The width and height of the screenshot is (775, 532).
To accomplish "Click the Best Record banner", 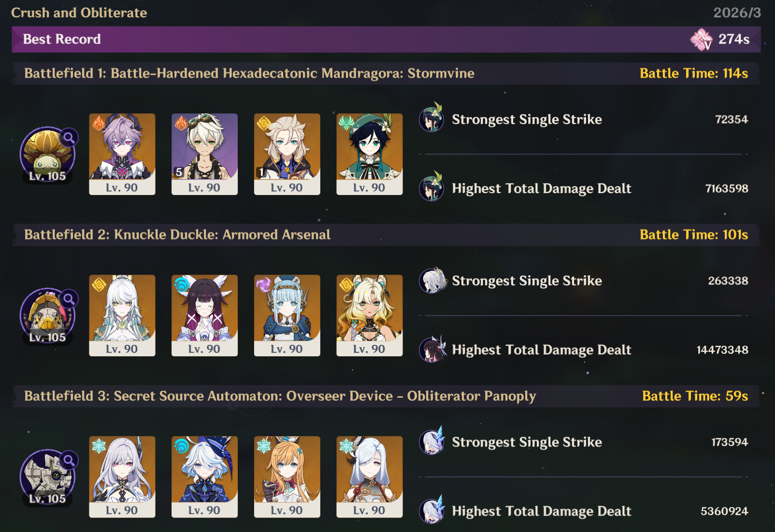I will click(386, 40).
